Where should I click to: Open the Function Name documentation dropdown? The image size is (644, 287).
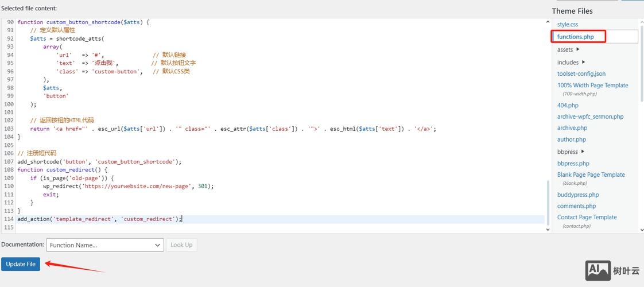pos(106,245)
